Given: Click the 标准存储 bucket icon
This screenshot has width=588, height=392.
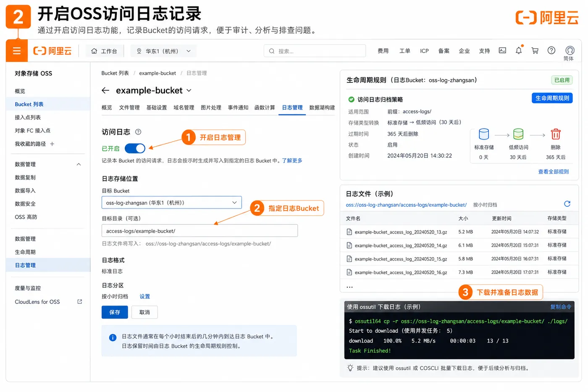Looking at the screenshot, I should [484, 134].
